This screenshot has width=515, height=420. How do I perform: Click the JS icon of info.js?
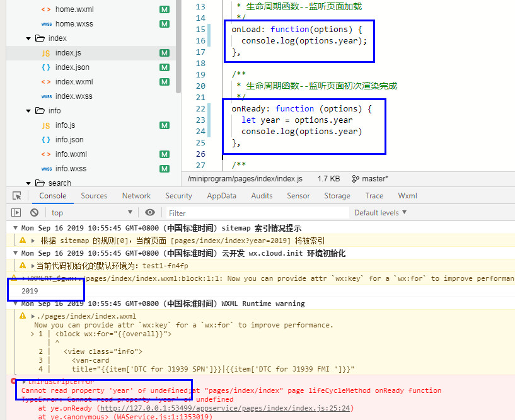(46, 125)
